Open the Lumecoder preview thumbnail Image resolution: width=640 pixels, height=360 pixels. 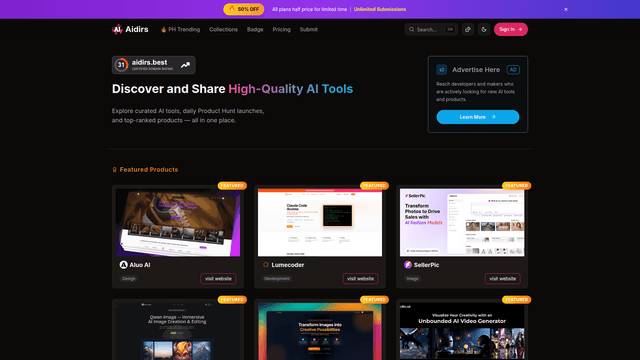320,222
